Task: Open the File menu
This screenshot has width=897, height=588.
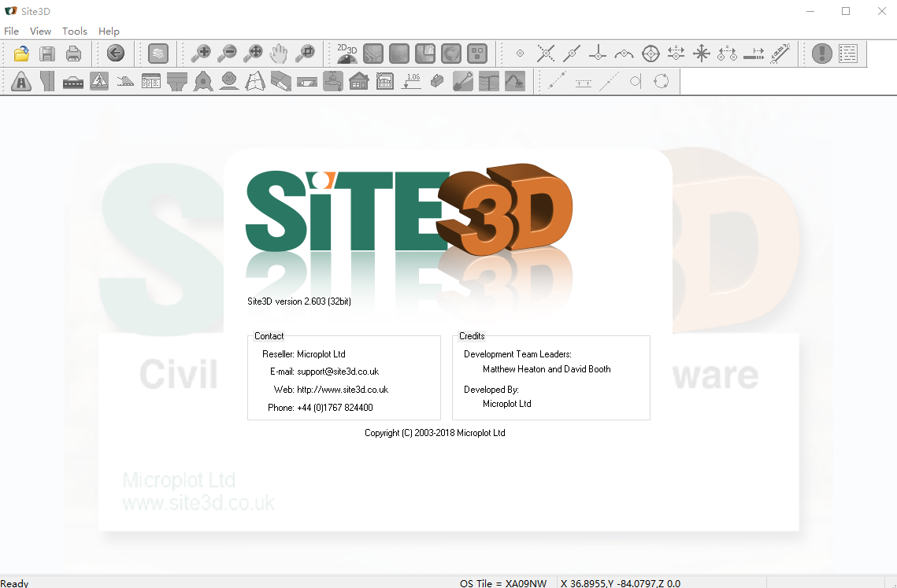Action: (12, 31)
